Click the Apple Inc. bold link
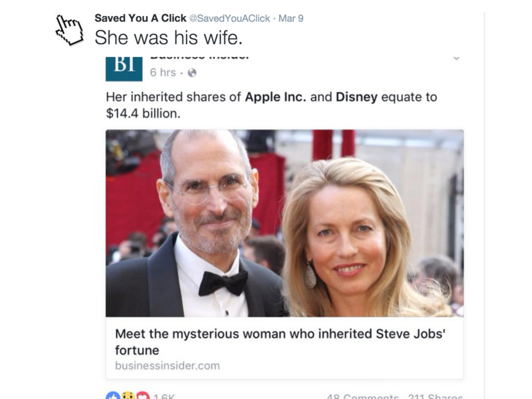The width and height of the screenshot is (532, 399). [275, 97]
